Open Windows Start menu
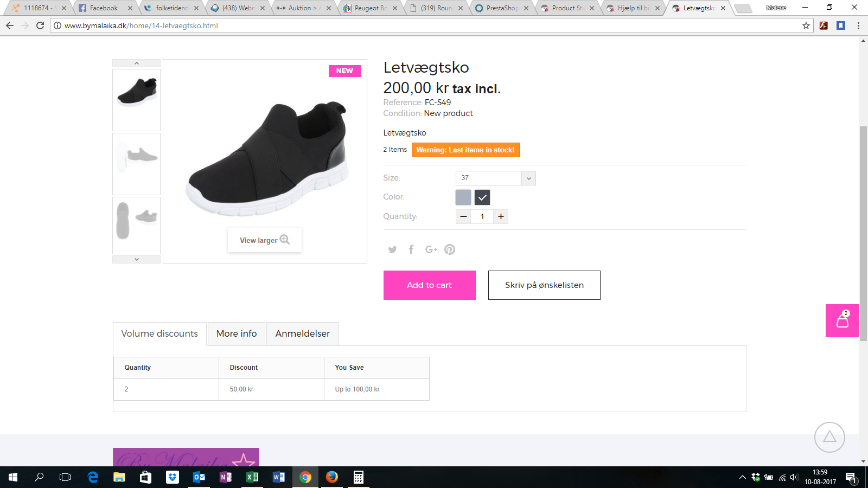 [13, 477]
